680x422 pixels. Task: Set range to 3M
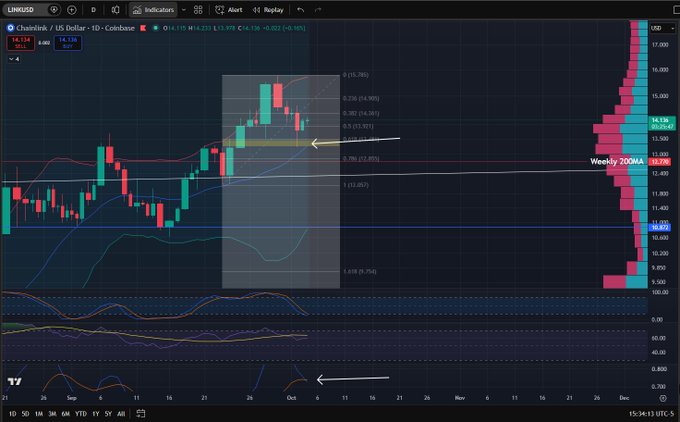[x=52, y=414]
